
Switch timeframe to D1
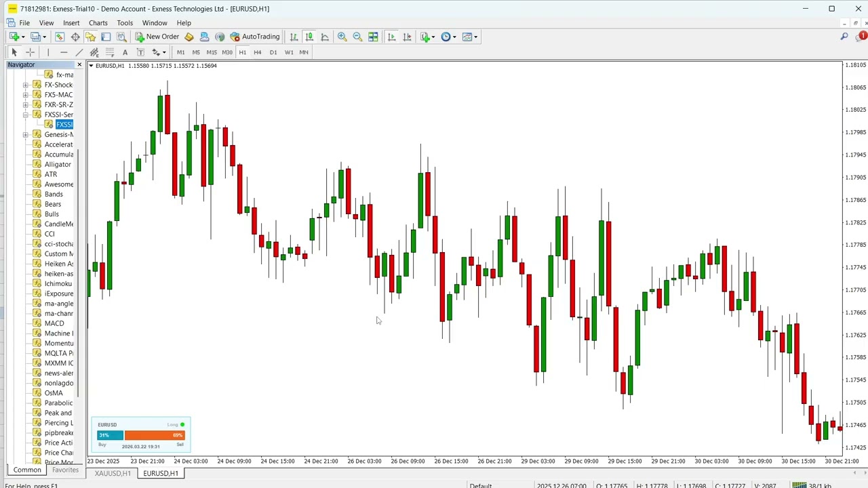click(273, 52)
